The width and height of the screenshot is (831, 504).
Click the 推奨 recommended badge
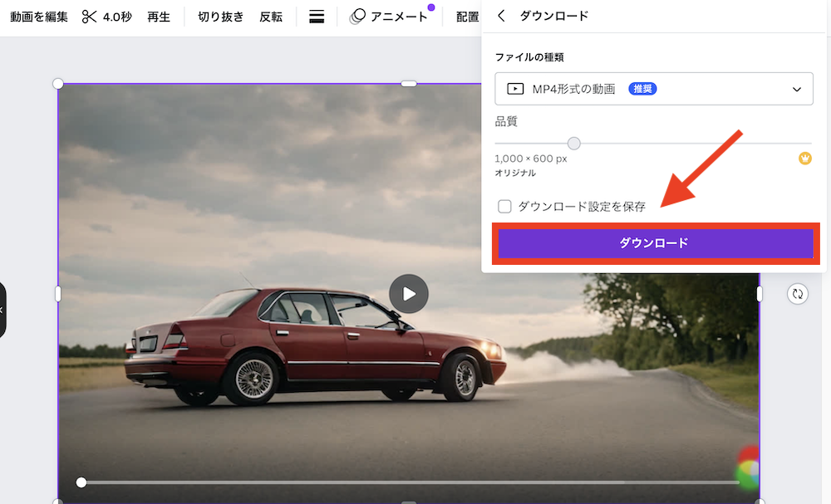pos(642,88)
